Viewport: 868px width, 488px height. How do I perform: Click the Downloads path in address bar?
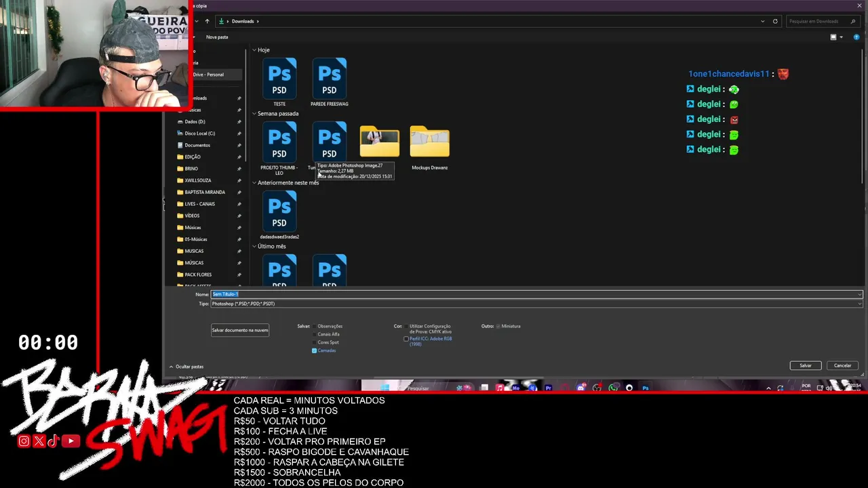click(x=243, y=21)
